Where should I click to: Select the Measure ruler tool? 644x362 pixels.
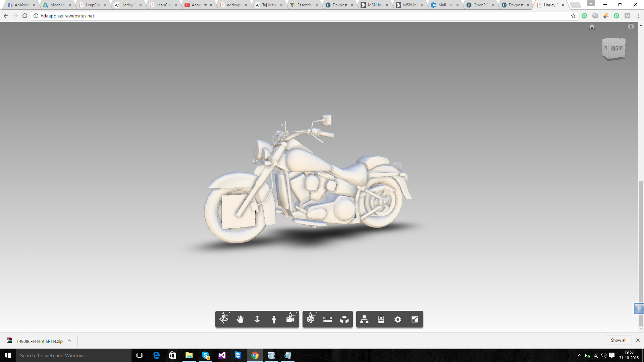328,319
